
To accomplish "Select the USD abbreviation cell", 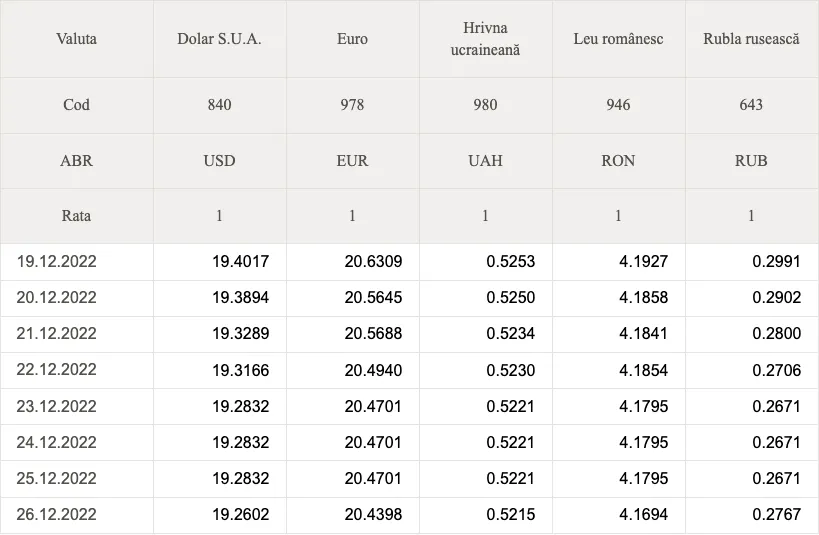I will [x=219, y=160].
